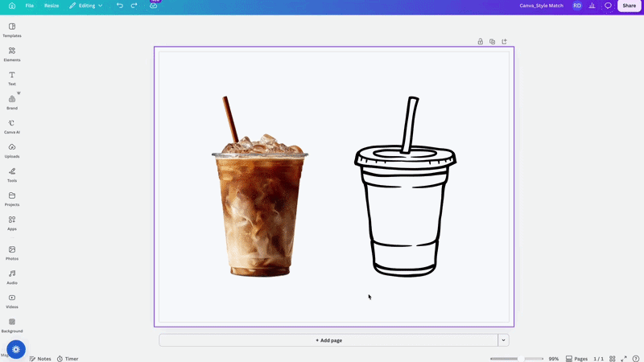Open Canva AI panel
The image size is (644, 362).
[12, 127]
